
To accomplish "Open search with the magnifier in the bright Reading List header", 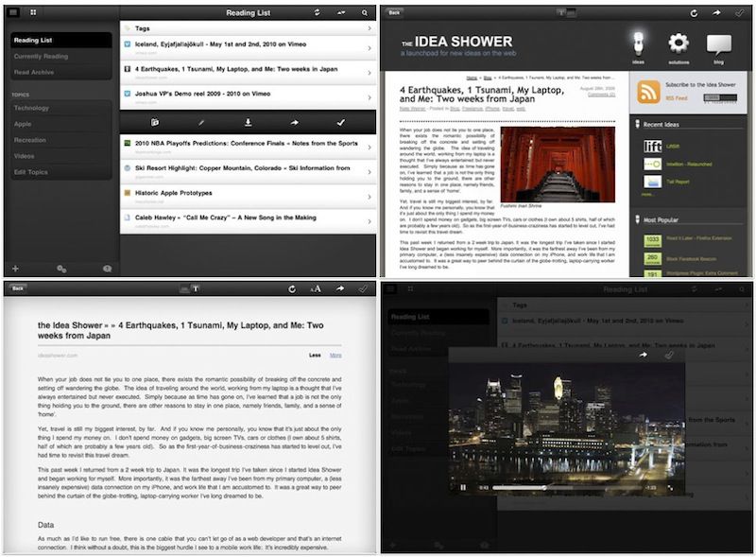I will click(365, 13).
